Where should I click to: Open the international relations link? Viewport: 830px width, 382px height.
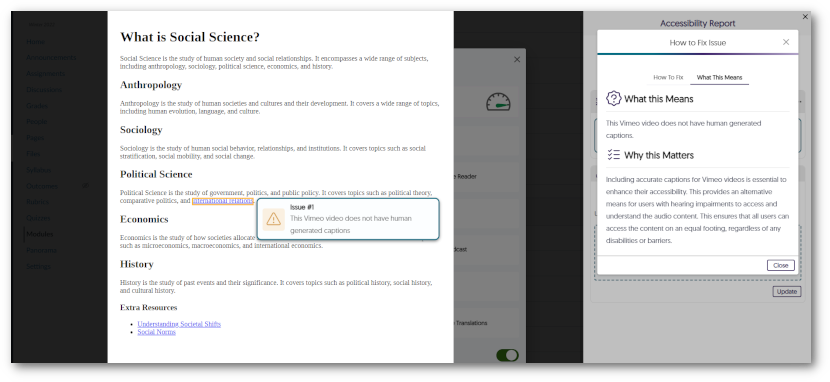coord(223,201)
